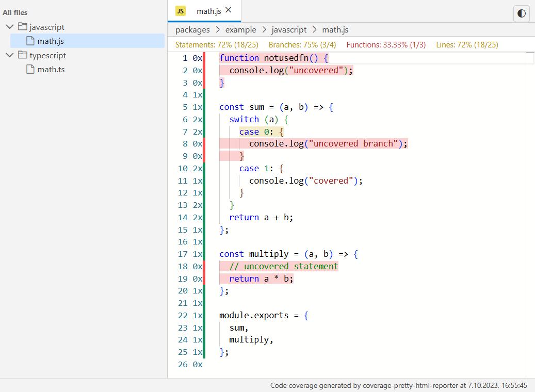Click the 'multiply,' export line

(251, 340)
